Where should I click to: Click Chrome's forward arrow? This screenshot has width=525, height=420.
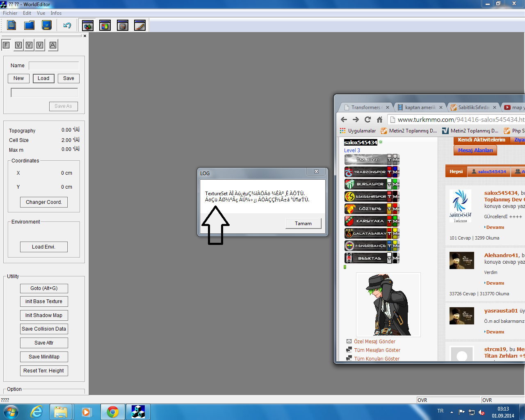356,120
